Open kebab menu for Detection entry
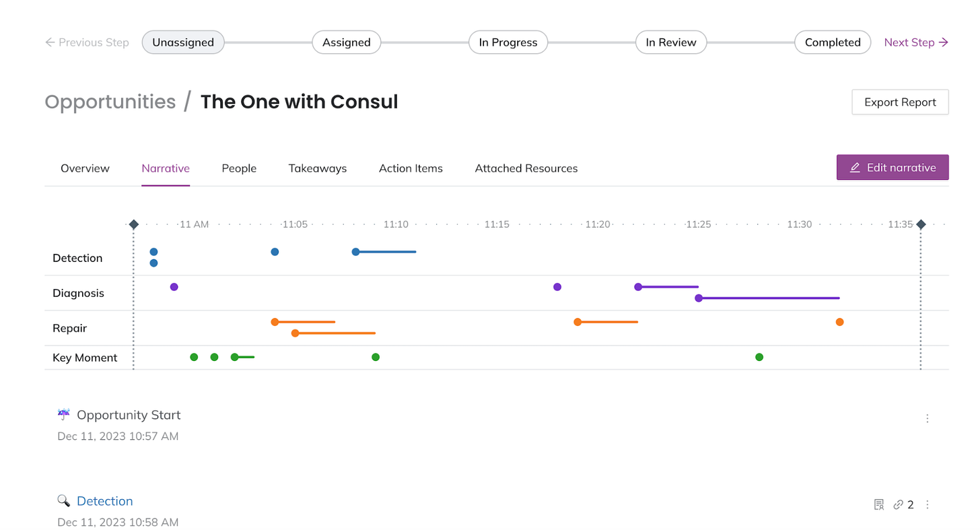 927,504
